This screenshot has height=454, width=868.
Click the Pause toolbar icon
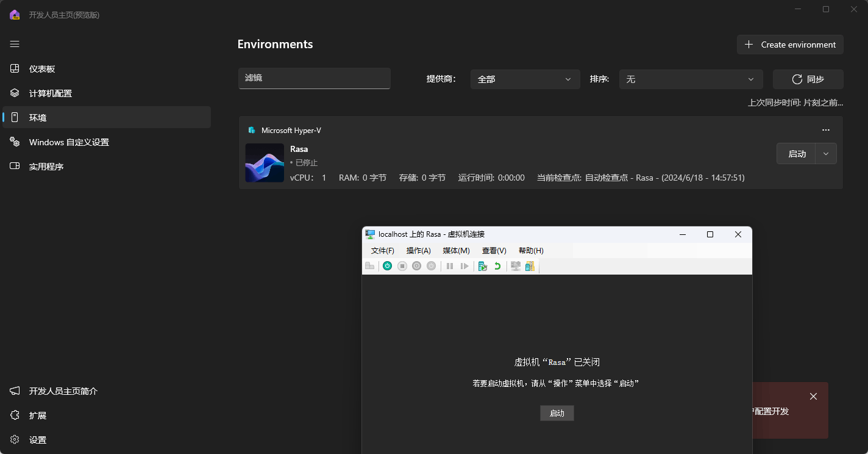(x=450, y=266)
